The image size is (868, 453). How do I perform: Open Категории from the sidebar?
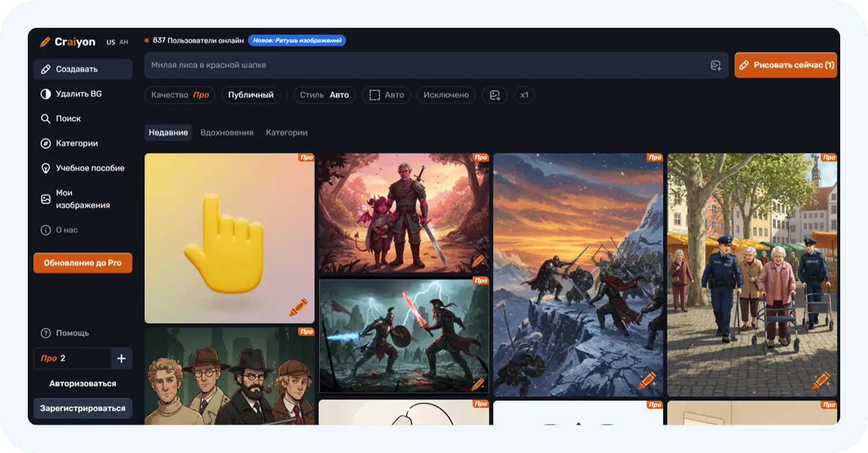(x=76, y=144)
